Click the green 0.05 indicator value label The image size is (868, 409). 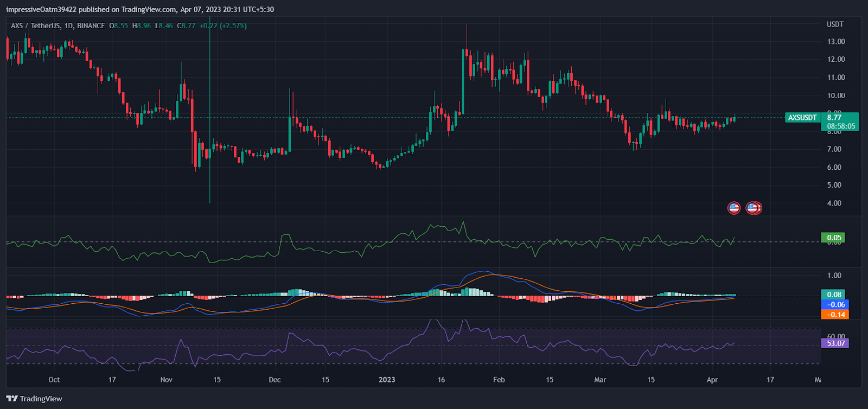pyautogui.click(x=833, y=238)
